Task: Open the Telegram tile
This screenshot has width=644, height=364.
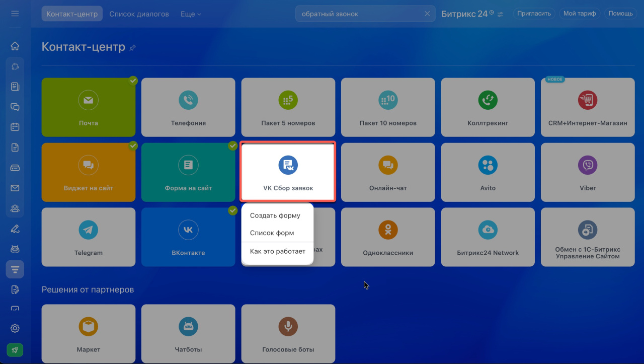Action: coord(89,237)
